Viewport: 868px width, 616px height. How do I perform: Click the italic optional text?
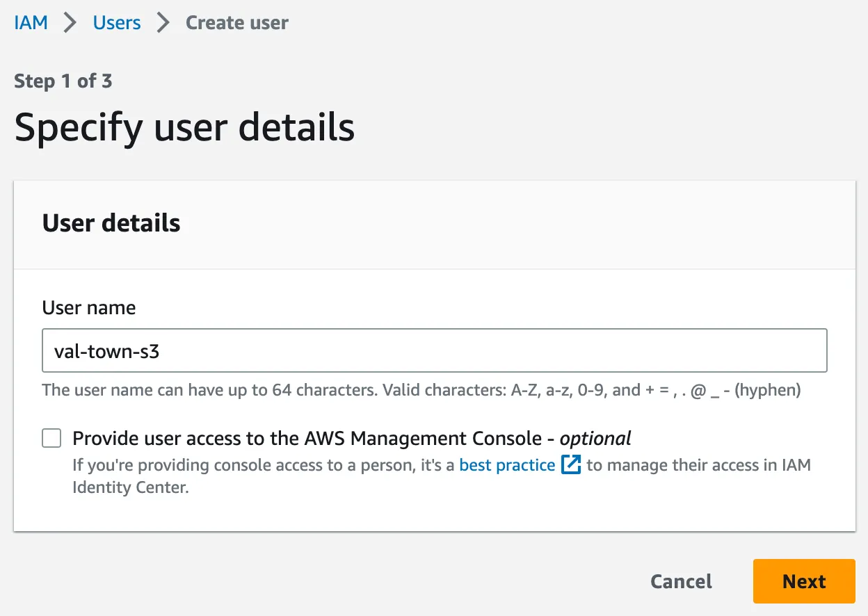coord(595,438)
